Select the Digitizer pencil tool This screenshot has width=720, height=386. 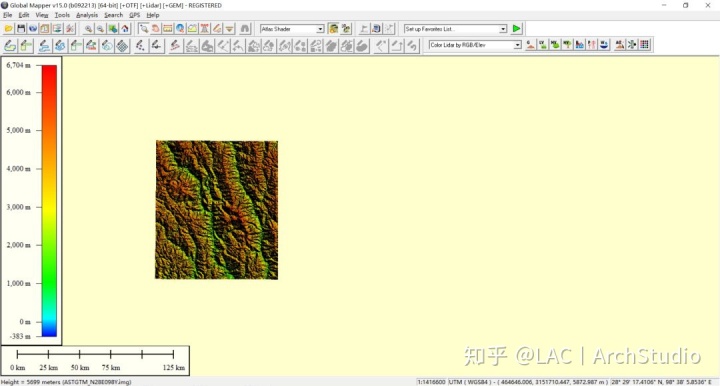[x=217, y=29]
